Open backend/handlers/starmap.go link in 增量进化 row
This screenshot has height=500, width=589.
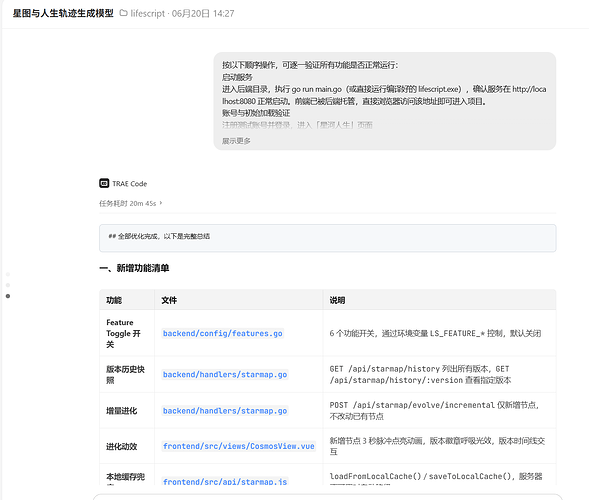pyautogui.click(x=225, y=411)
